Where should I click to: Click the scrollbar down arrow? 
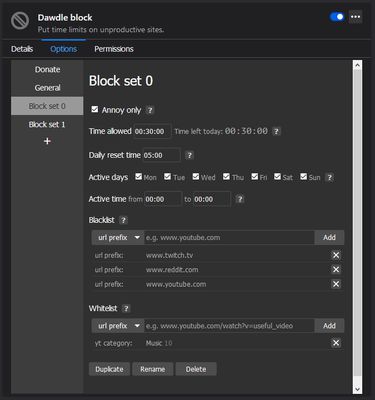[357, 389]
